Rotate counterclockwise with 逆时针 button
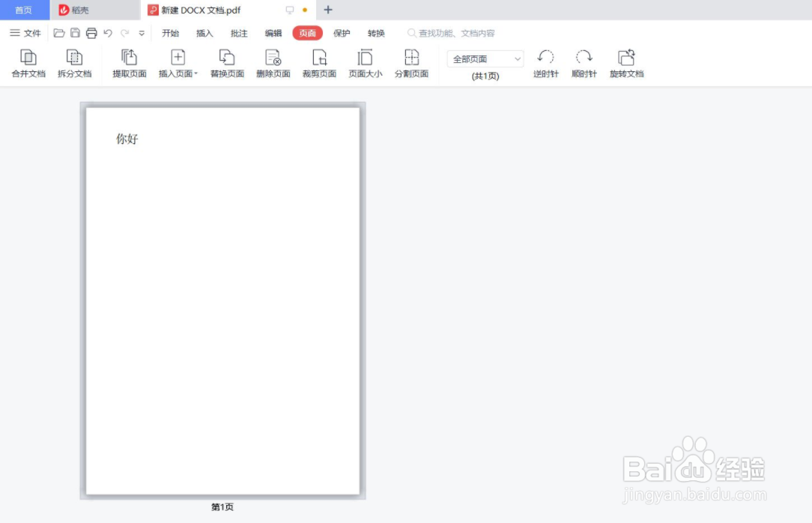Viewport: 812px width, 523px height. [x=546, y=63]
